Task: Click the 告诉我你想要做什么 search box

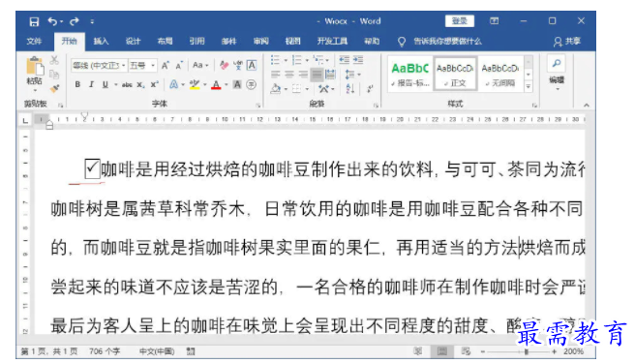Action: point(448,42)
